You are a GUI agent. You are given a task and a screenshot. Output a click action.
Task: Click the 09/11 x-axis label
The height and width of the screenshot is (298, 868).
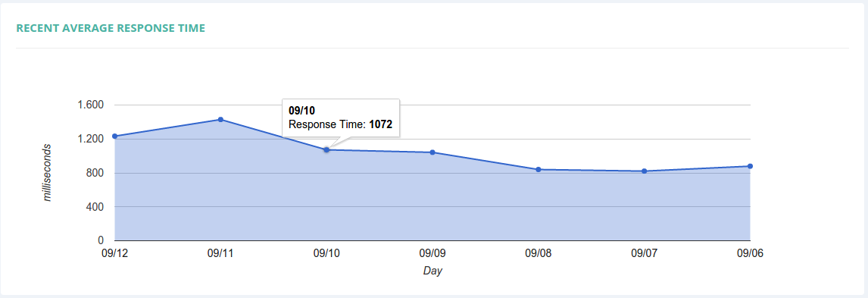pyautogui.click(x=220, y=254)
